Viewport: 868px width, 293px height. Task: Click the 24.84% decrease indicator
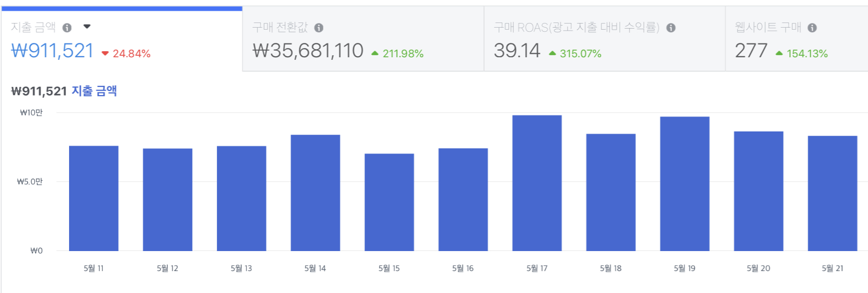126,54
